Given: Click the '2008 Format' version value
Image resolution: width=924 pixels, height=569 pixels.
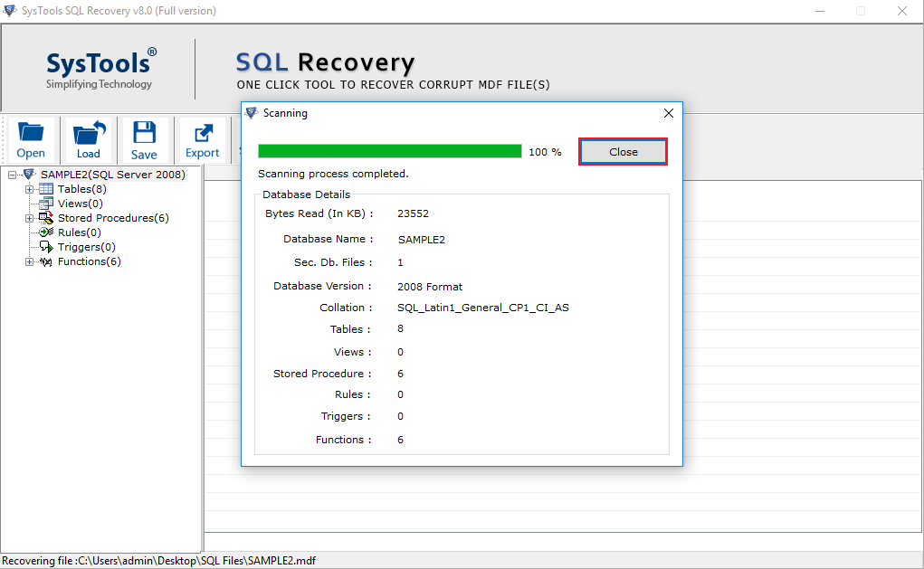Looking at the screenshot, I should point(430,287).
